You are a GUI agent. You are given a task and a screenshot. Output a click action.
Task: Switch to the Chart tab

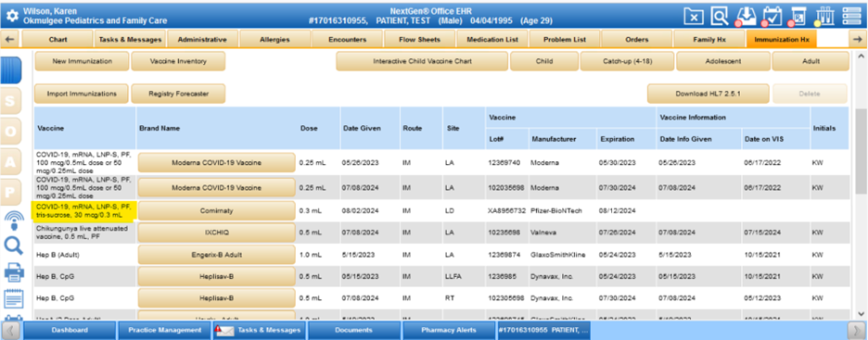coord(57,40)
